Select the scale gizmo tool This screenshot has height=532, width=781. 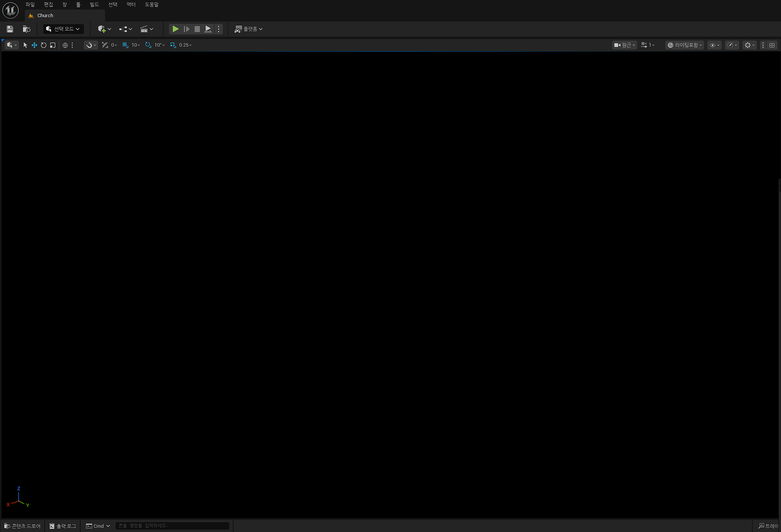point(53,45)
